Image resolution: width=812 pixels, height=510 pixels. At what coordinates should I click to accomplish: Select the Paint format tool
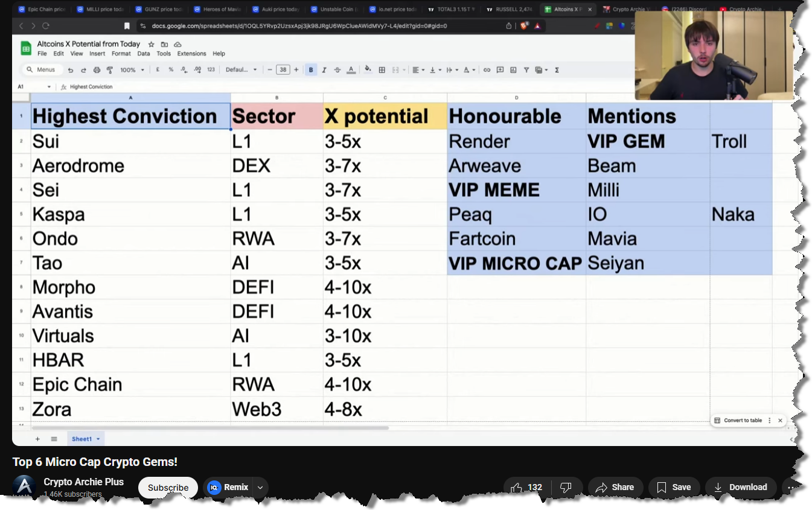[x=110, y=70]
